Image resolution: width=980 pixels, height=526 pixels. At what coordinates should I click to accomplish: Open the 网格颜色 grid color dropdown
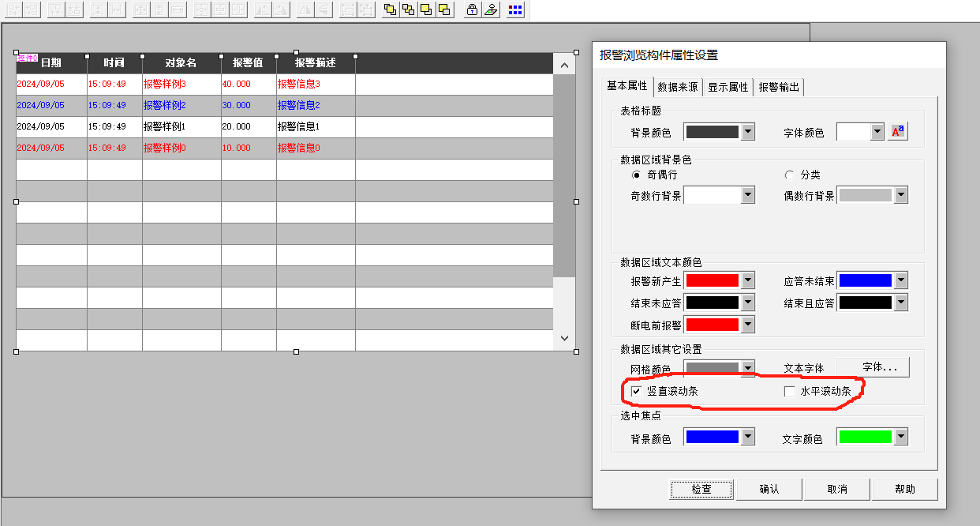point(748,368)
